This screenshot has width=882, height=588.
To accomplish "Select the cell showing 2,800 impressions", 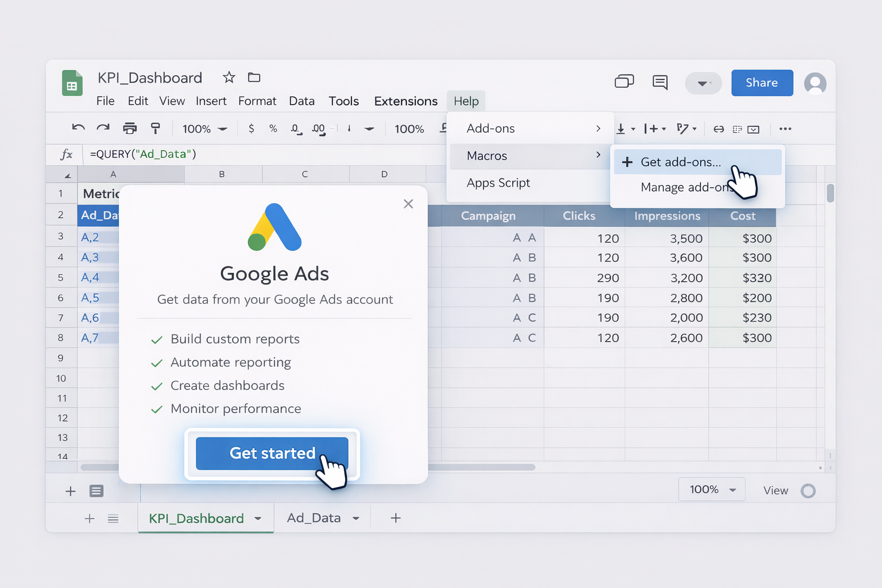I will [x=667, y=298].
